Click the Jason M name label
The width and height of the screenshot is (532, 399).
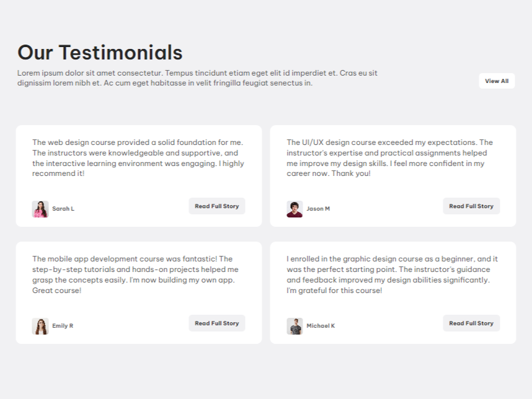(x=318, y=209)
